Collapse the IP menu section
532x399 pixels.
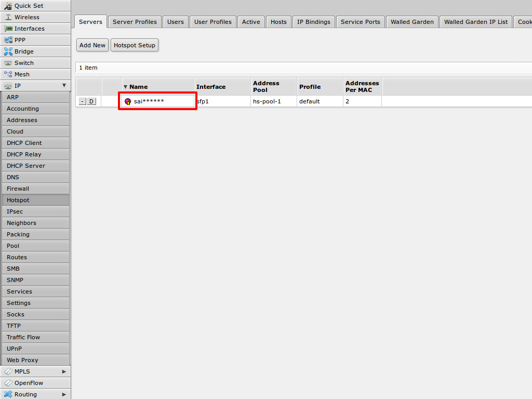[x=64, y=86]
